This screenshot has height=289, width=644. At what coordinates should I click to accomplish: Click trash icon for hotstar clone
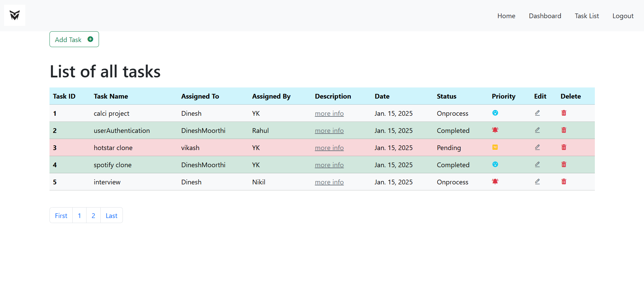click(564, 147)
